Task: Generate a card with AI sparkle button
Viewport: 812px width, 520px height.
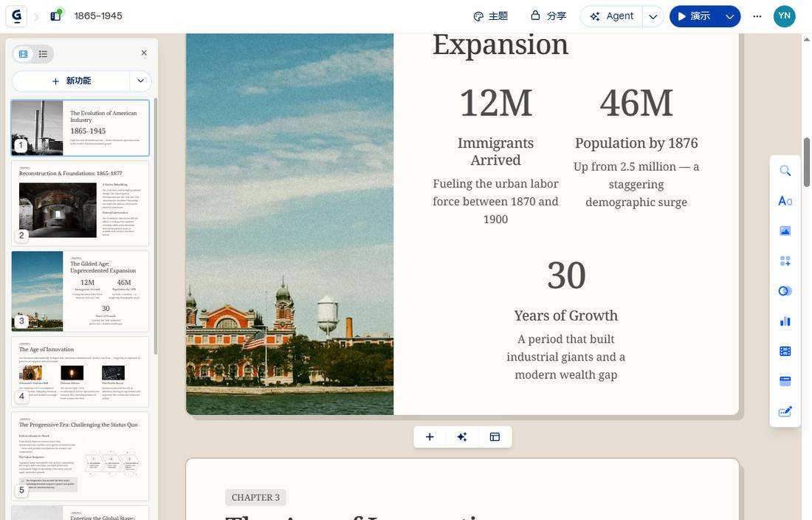Action: [462, 437]
